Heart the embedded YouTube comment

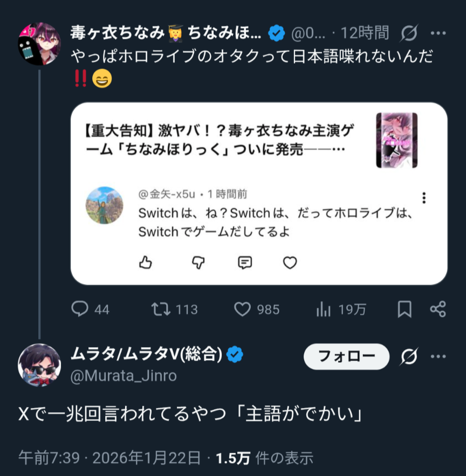290,263
